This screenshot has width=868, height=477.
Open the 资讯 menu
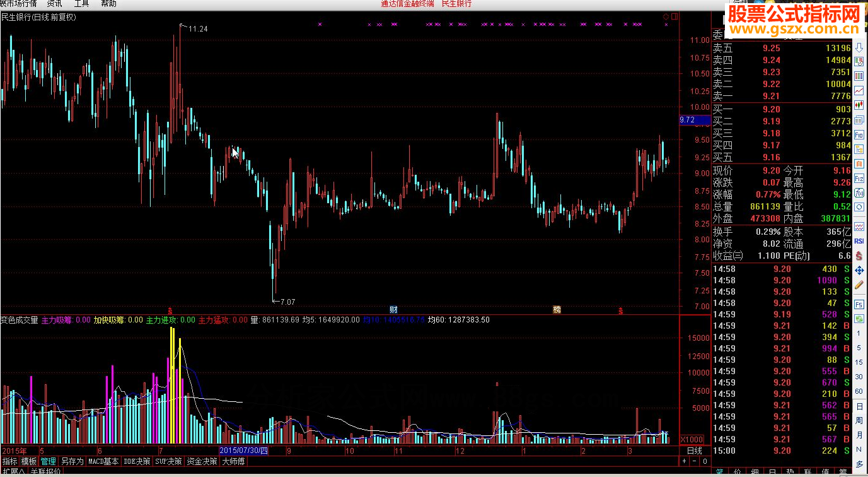coord(55,3)
